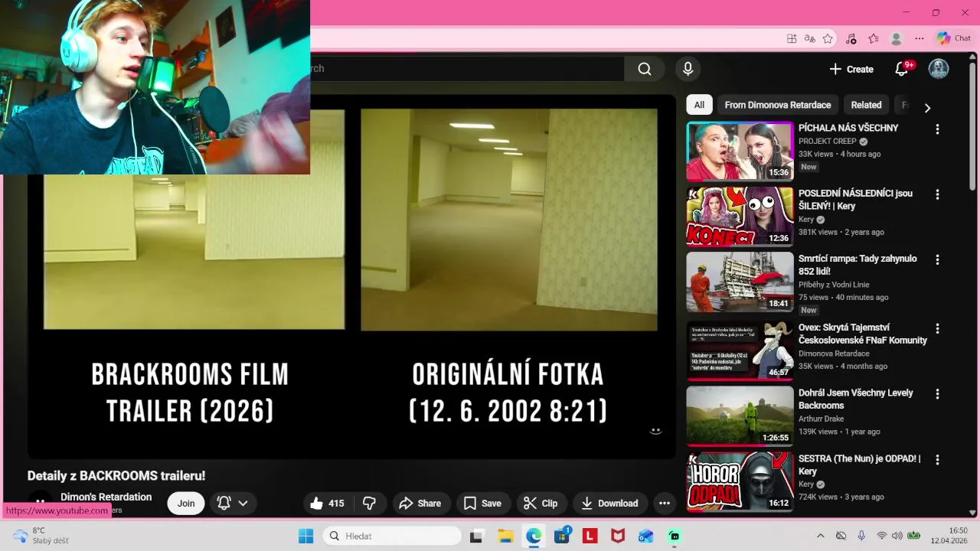Share the video via the Share button
This screenshot has height=551, width=980.
[420, 503]
